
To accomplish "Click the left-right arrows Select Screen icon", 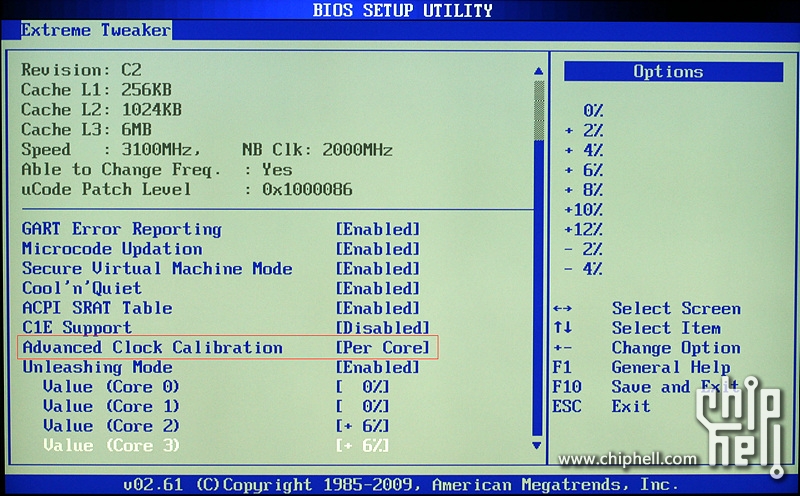I will pos(563,309).
